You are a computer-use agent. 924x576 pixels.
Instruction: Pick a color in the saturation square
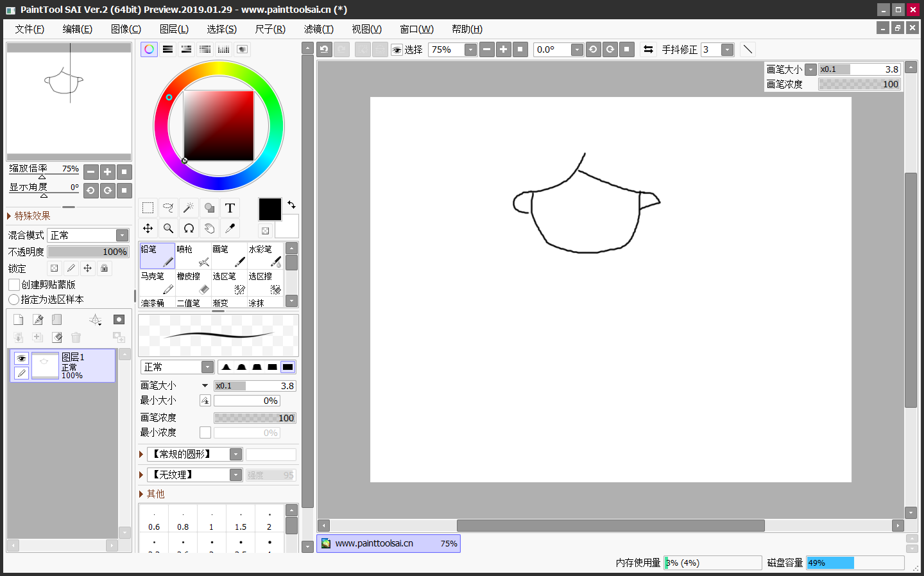tap(219, 126)
